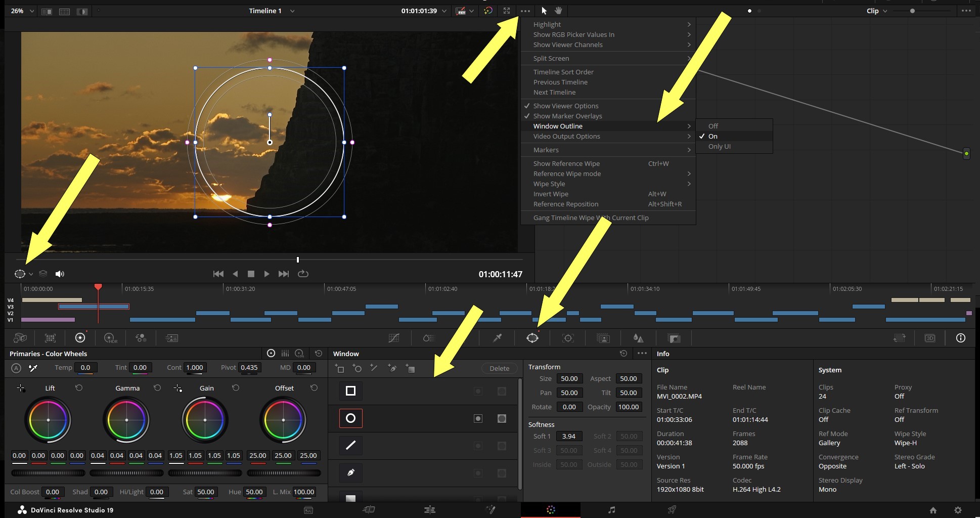
Task: Open the Power Window palette
Action: point(532,338)
